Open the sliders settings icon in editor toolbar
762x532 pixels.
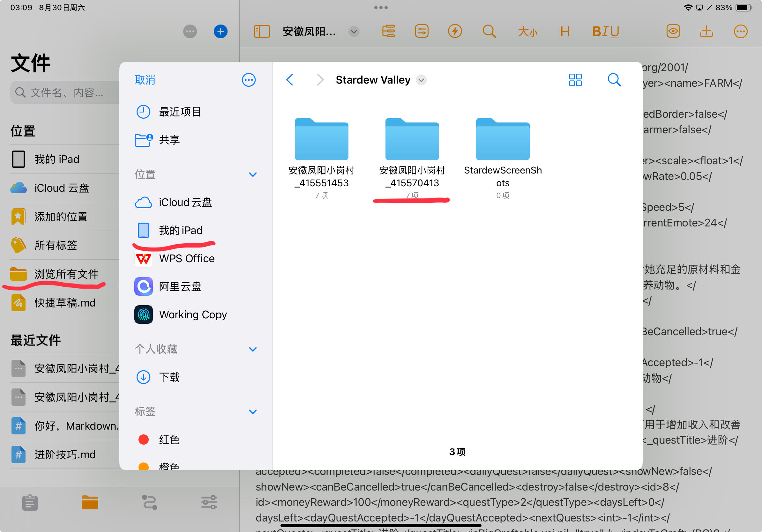422,32
